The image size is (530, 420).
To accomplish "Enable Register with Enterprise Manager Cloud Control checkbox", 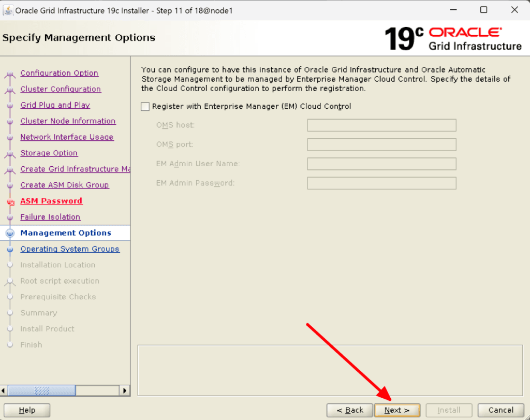I will pyautogui.click(x=145, y=107).
